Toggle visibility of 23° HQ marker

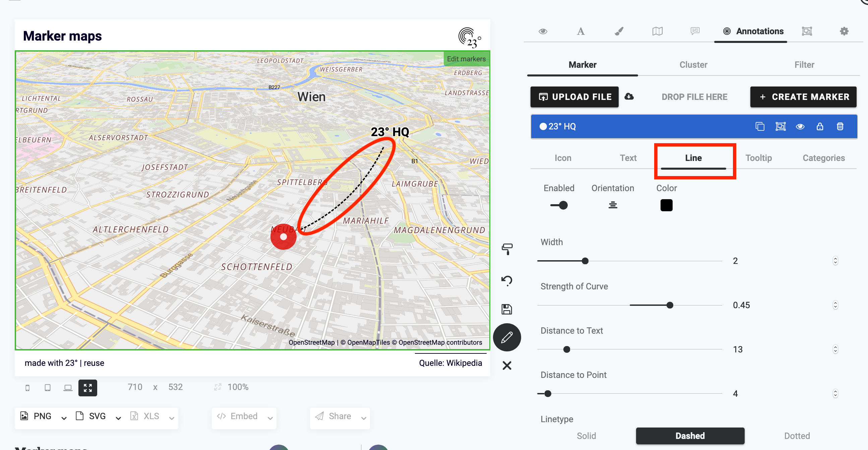point(800,126)
